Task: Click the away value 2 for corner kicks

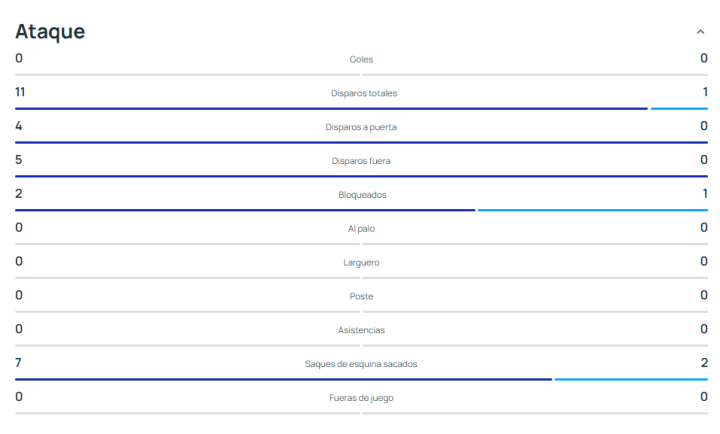Action: 704,362
